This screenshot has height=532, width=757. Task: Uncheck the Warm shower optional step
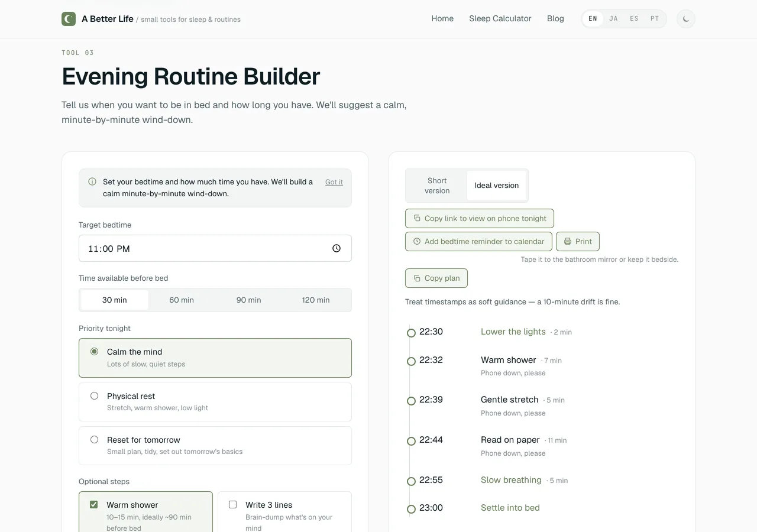click(93, 505)
